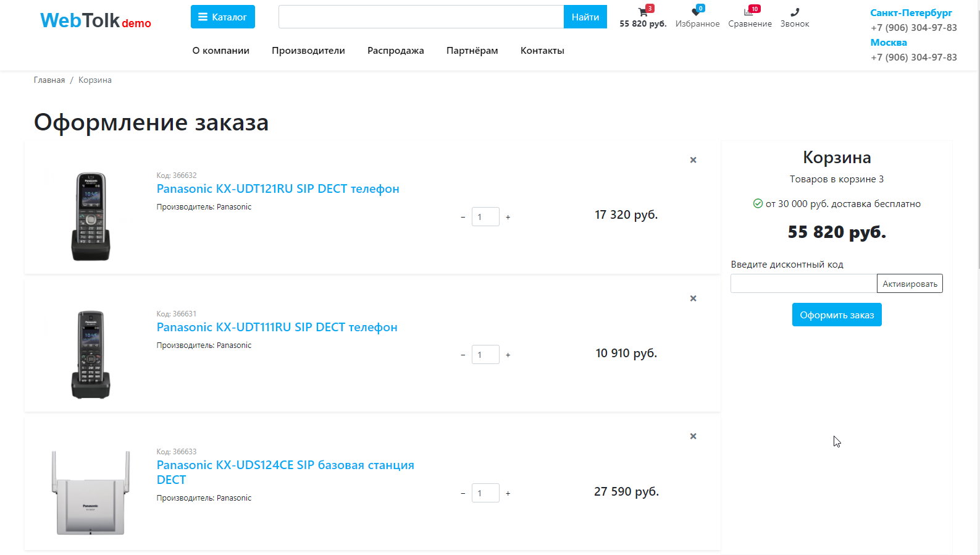
Task: Increase quantity of KX-UDS124CE base station
Action: [x=508, y=494]
